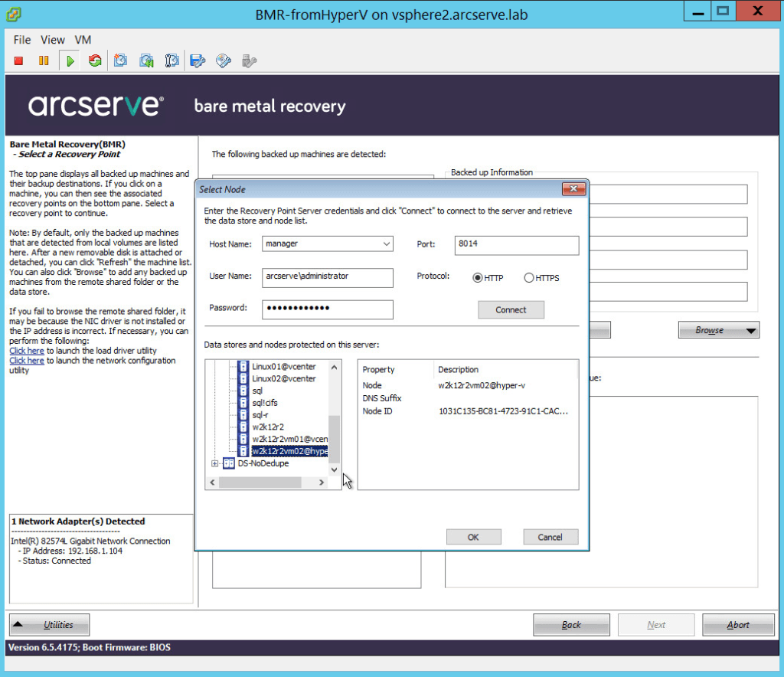Click here link to launch network configuration utility
The height and width of the screenshot is (677, 784).
pos(27,361)
